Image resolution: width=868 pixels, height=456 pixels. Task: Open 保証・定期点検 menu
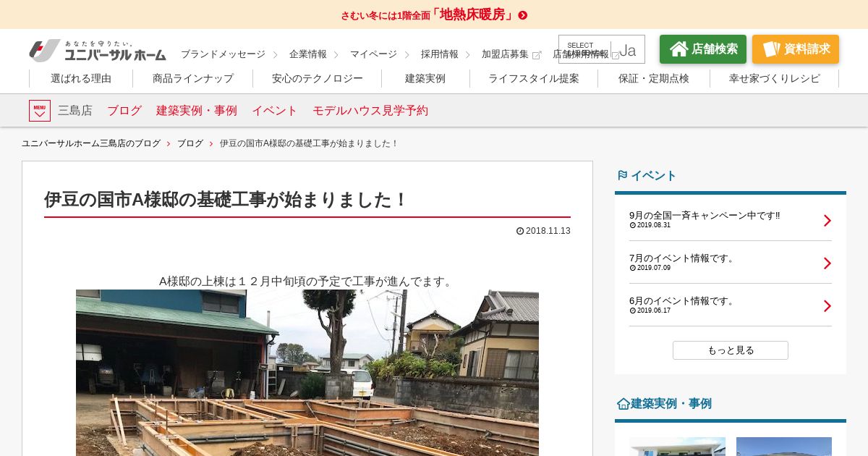pos(654,79)
